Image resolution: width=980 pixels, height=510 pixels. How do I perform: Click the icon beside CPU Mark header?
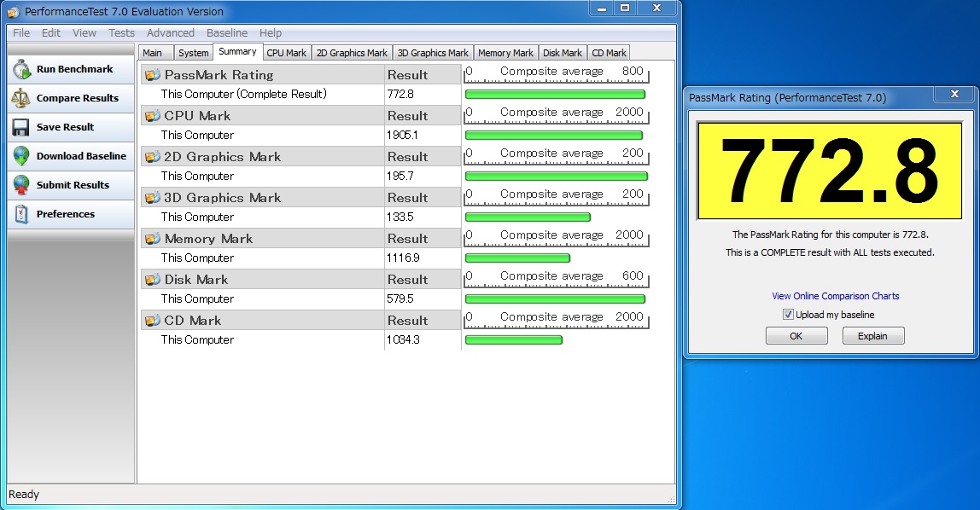coord(153,115)
